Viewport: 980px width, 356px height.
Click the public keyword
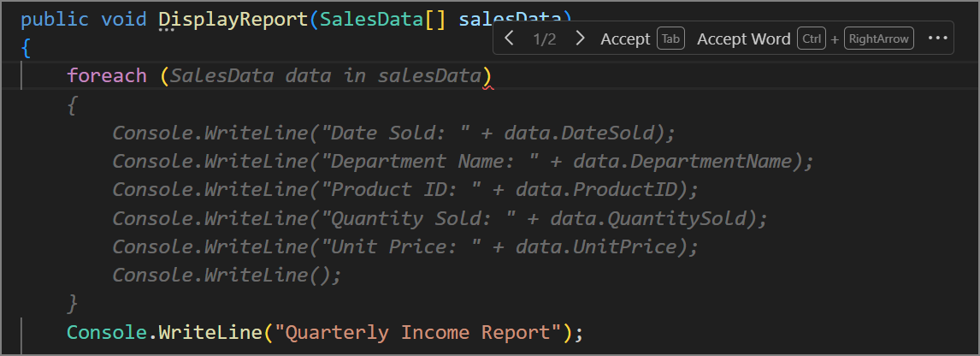tap(55, 20)
